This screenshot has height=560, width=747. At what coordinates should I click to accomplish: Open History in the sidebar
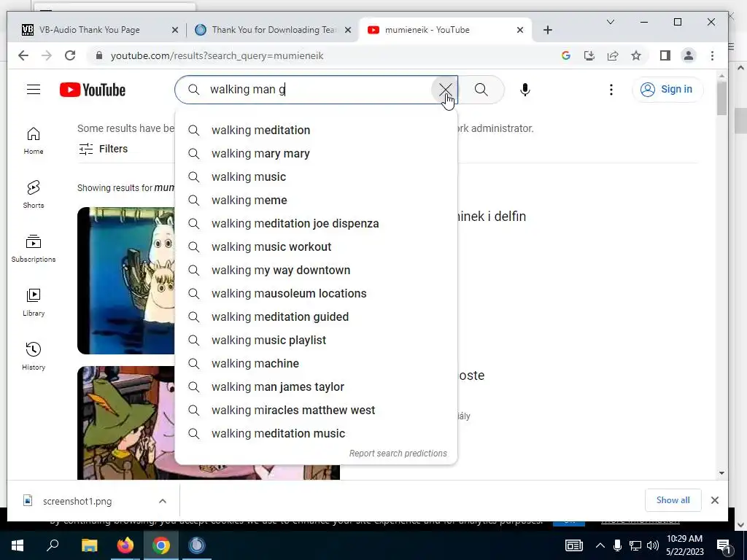click(x=34, y=356)
